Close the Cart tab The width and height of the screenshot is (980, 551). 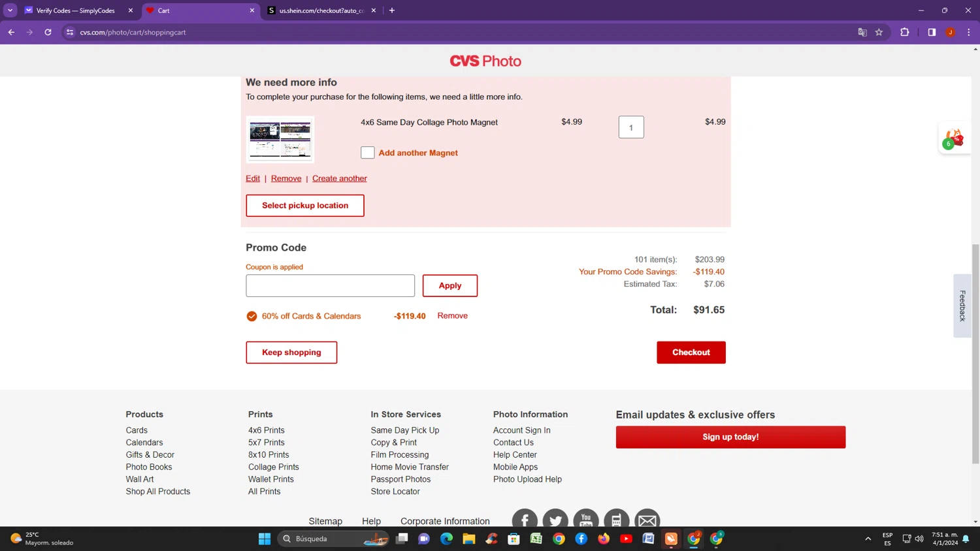[252, 10]
